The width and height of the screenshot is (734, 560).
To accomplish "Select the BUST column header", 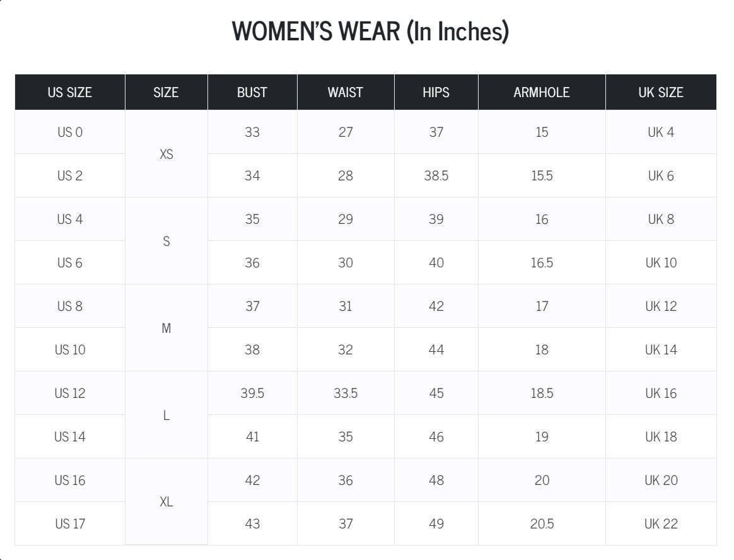I will coord(252,92).
